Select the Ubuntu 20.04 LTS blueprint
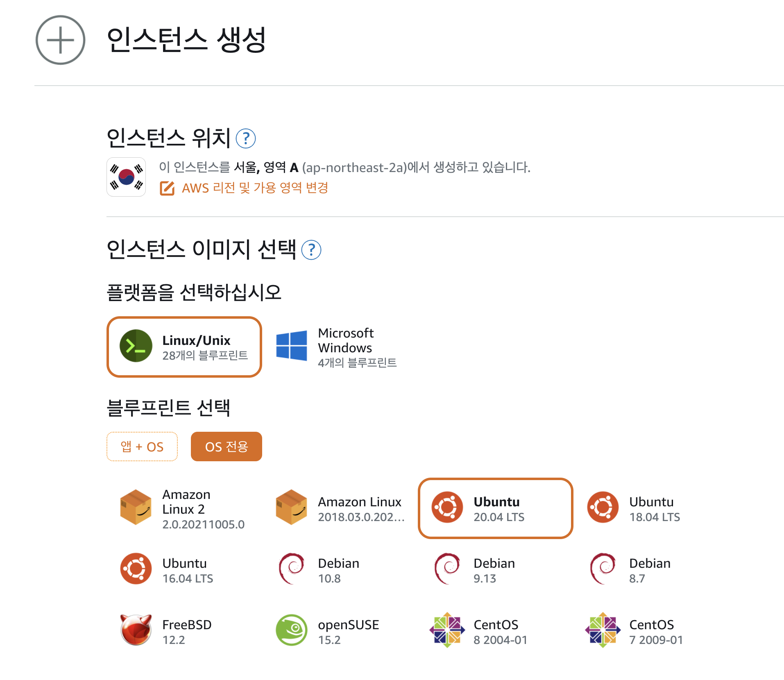Image resolution: width=784 pixels, height=680 pixels. point(496,508)
